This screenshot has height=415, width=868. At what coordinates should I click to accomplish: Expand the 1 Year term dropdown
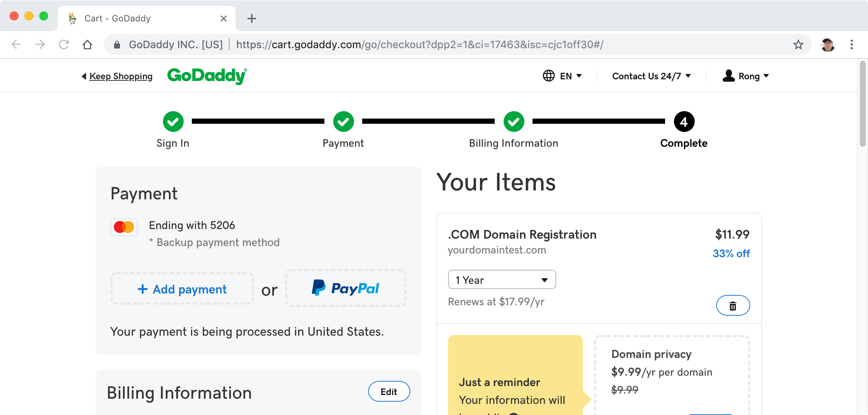click(502, 280)
